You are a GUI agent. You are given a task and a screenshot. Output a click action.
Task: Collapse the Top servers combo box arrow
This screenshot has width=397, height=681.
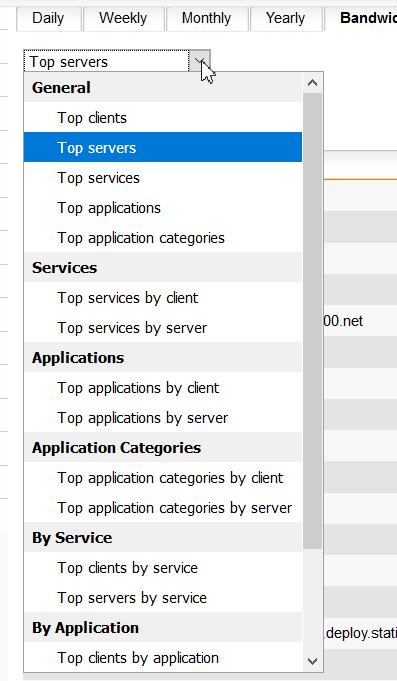pyautogui.click(x=200, y=61)
